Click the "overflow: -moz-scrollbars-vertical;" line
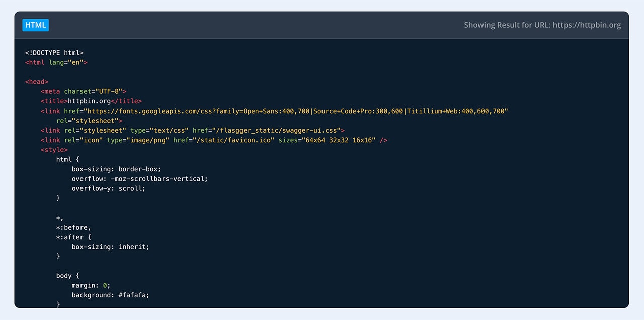Viewport: 644px width, 320px height. point(140,179)
